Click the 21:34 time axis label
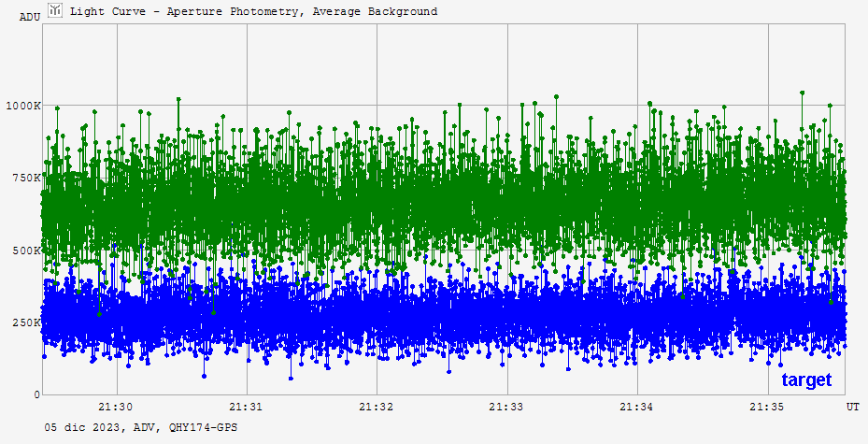 click(636, 407)
